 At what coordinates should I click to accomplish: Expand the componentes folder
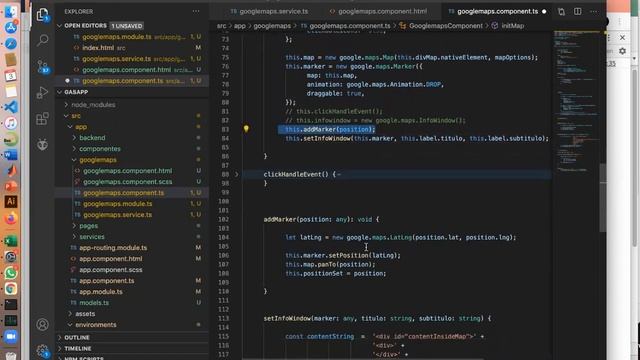point(100,149)
